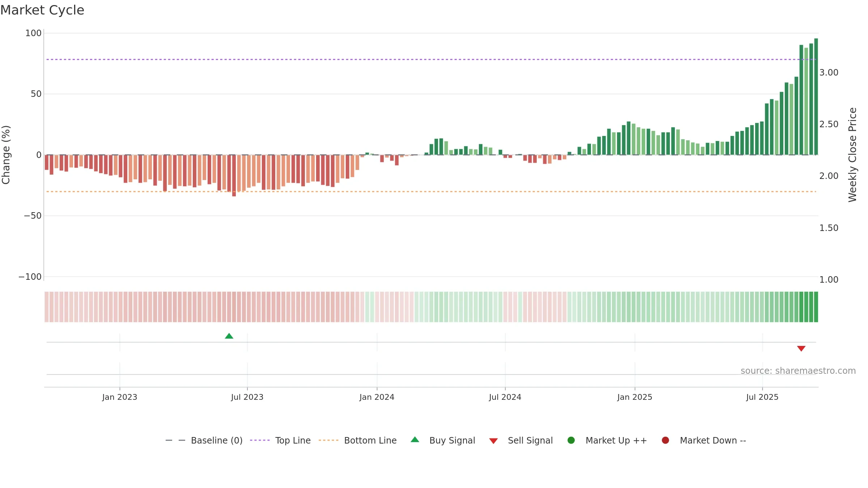
Task: Click the Jan 2025 axis label
Action: point(635,397)
